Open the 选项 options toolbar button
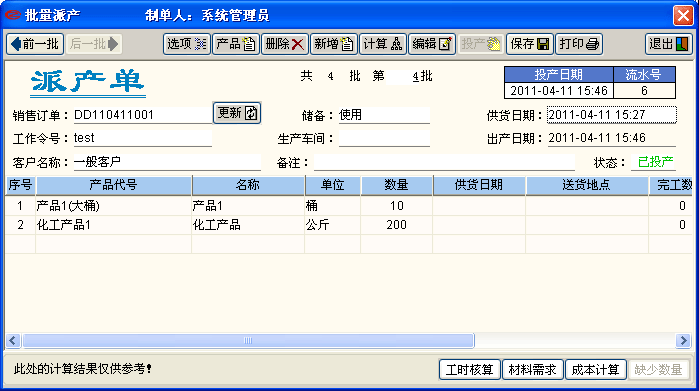699x391 pixels. point(187,44)
